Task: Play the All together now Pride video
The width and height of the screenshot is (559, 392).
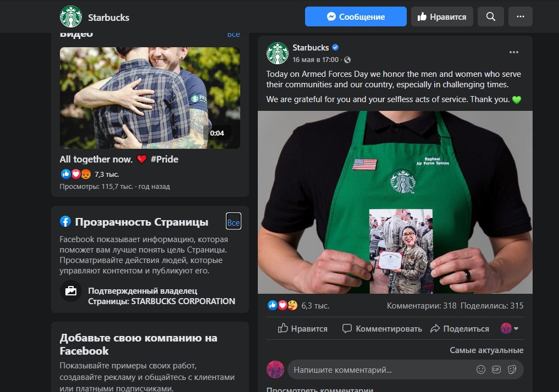Action: tap(150, 98)
